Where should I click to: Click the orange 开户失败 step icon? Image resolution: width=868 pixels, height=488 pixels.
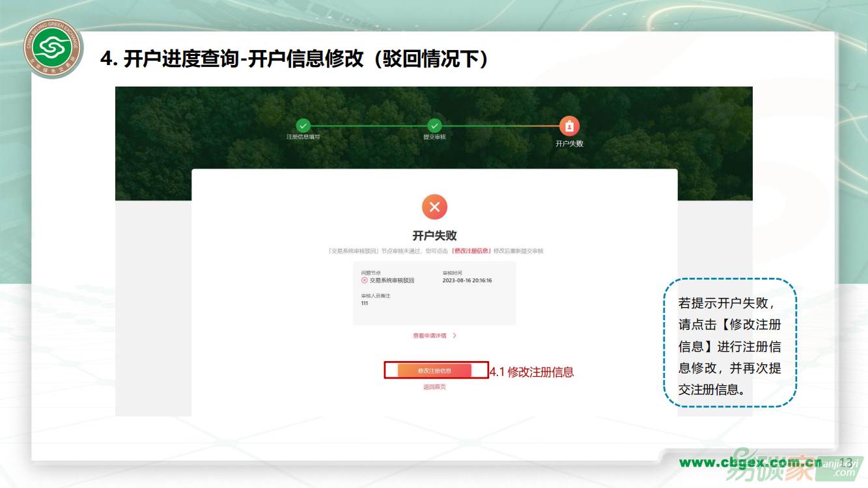(569, 126)
